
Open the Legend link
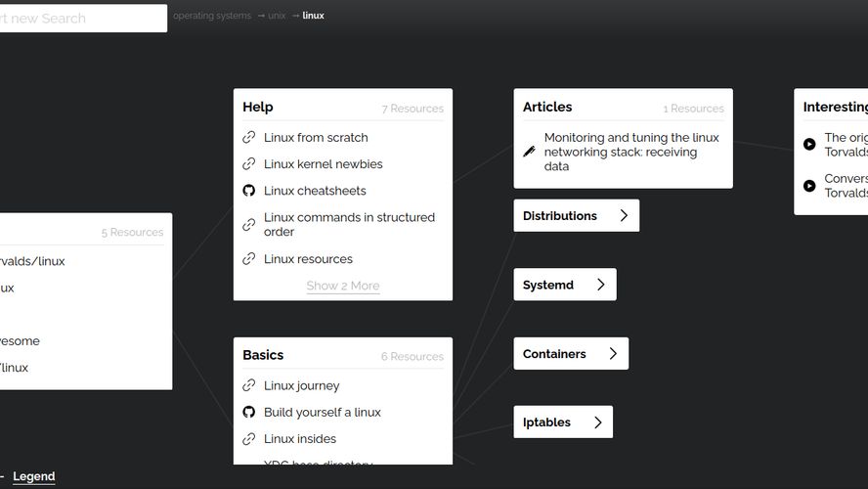33,476
